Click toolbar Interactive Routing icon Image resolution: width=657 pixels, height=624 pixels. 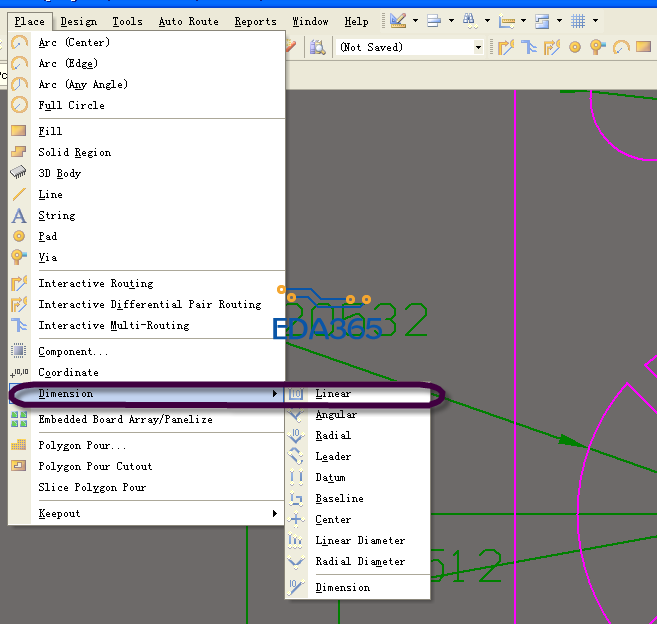[x=506, y=47]
